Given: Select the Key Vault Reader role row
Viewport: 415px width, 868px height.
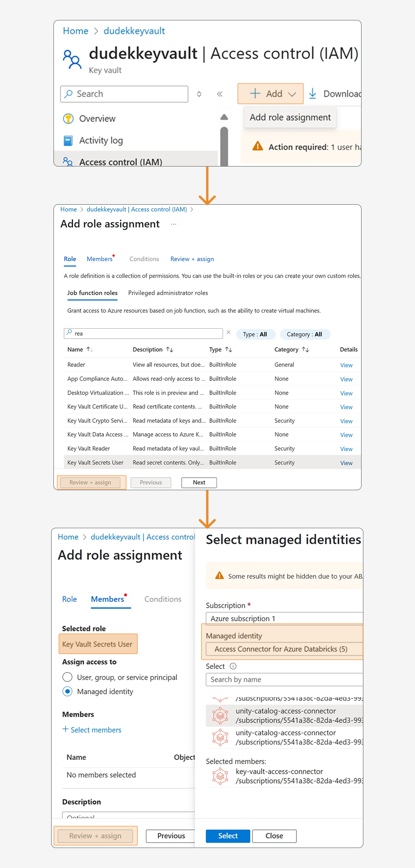Looking at the screenshot, I should [x=212, y=448].
